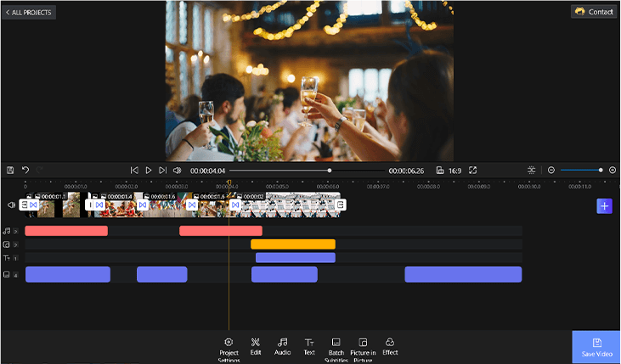Zoom in the timeline with plus icon
The width and height of the screenshot is (621, 364).
613,171
